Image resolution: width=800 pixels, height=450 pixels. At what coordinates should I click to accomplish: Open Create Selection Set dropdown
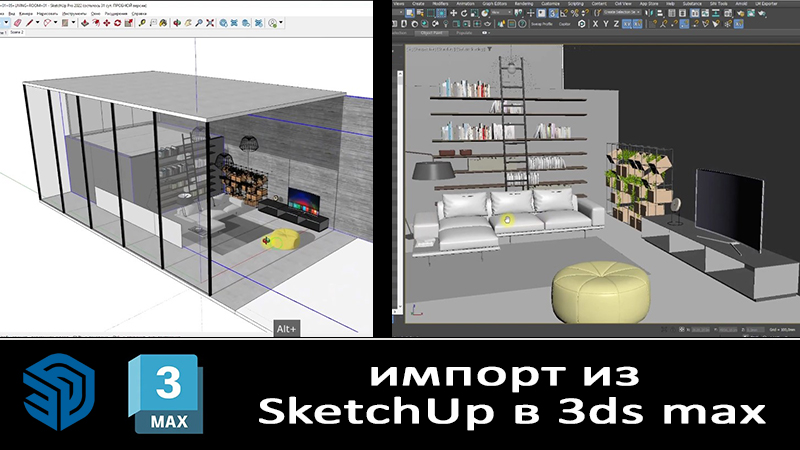(x=622, y=12)
